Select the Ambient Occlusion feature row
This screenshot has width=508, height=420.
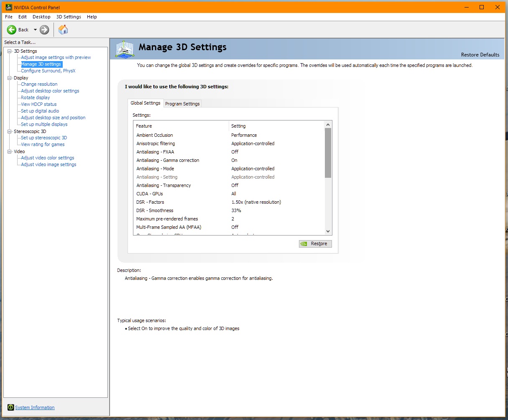point(229,135)
